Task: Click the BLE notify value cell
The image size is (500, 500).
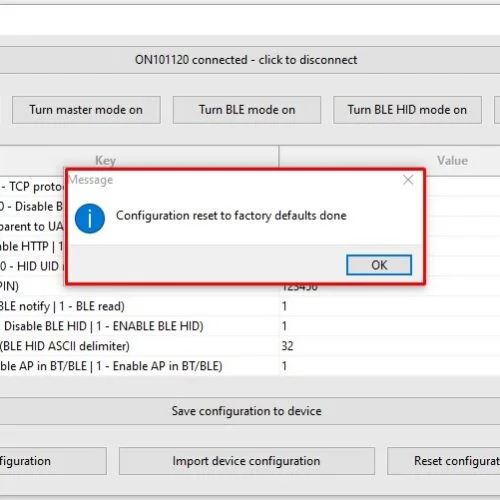Action: [x=390, y=306]
